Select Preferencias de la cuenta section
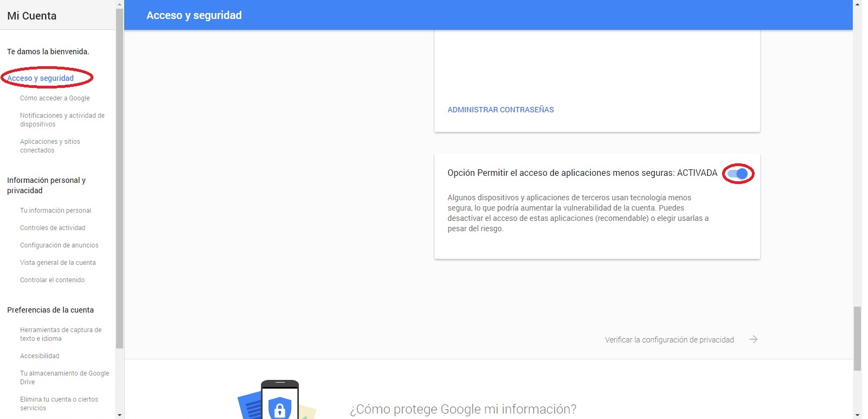 [x=50, y=310]
